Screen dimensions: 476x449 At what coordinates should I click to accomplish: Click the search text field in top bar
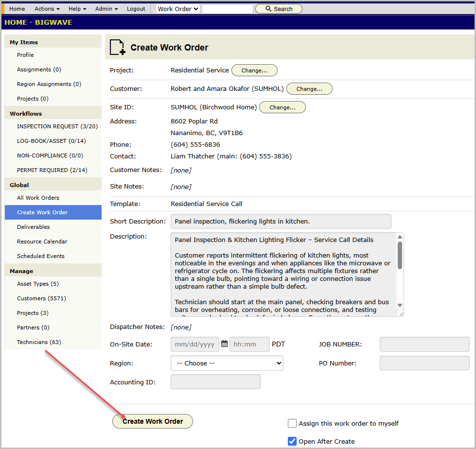(x=228, y=9)
